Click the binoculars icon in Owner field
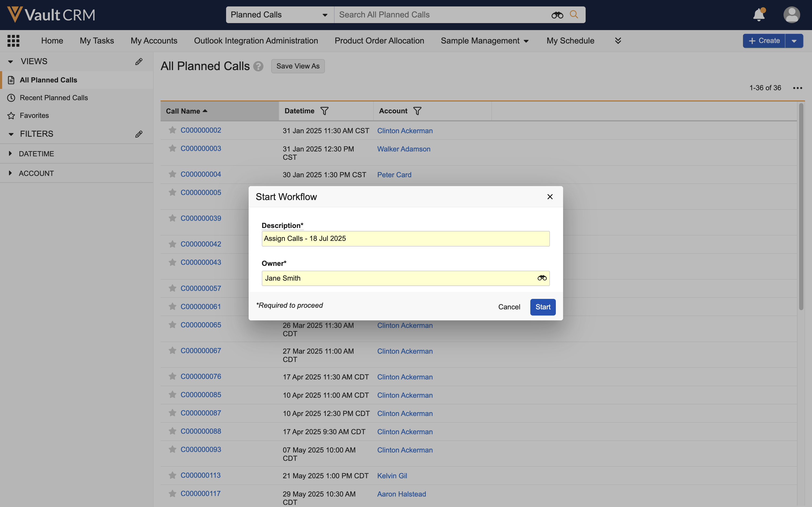 point(542,278)
